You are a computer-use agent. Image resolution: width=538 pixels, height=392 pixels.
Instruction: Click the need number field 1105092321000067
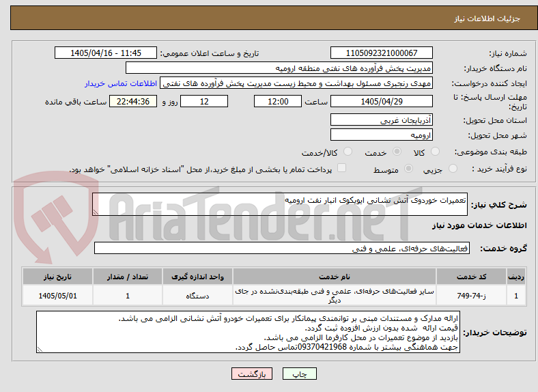(381, 53)
